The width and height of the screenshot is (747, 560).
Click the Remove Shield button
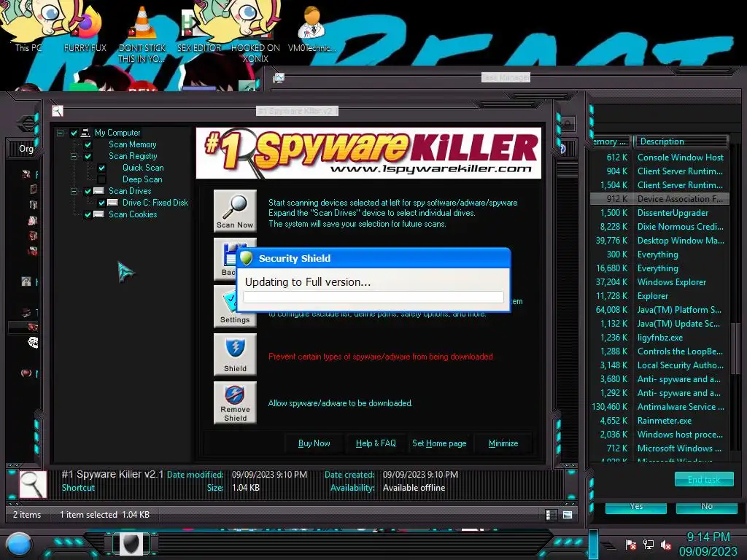[x=235, y=402]
